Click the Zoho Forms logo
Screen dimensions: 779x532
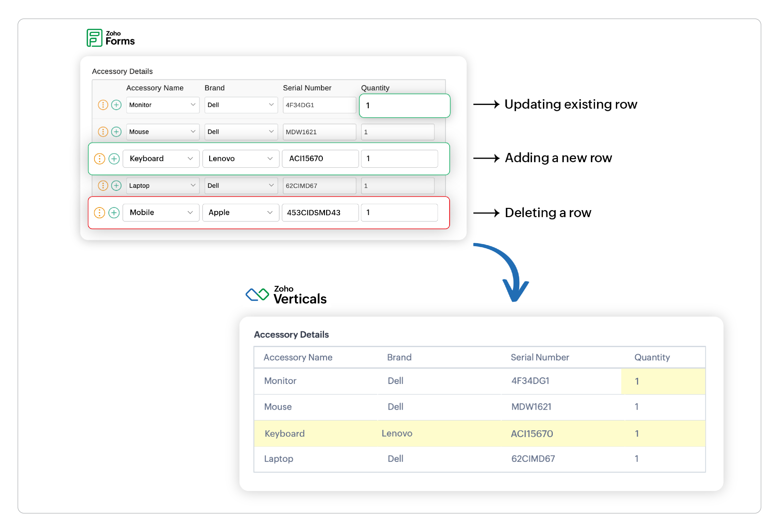111,38
